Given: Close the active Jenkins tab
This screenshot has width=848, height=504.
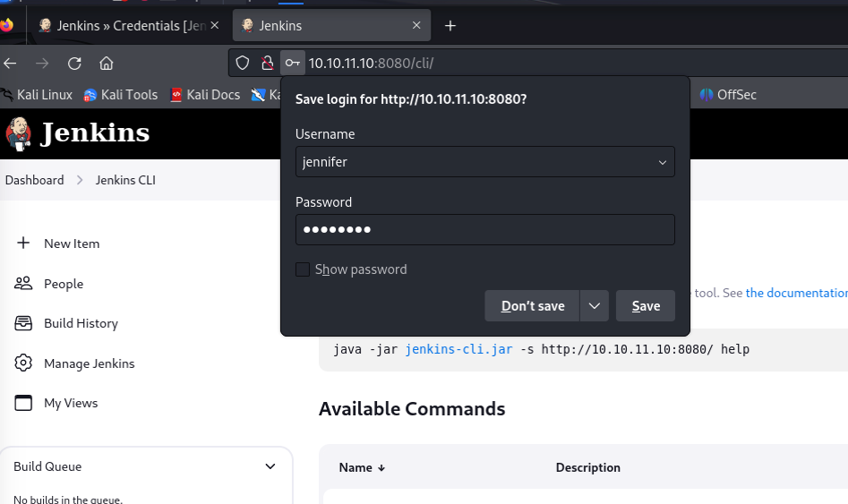Looking at the screenshot, I should click(416, 25).
